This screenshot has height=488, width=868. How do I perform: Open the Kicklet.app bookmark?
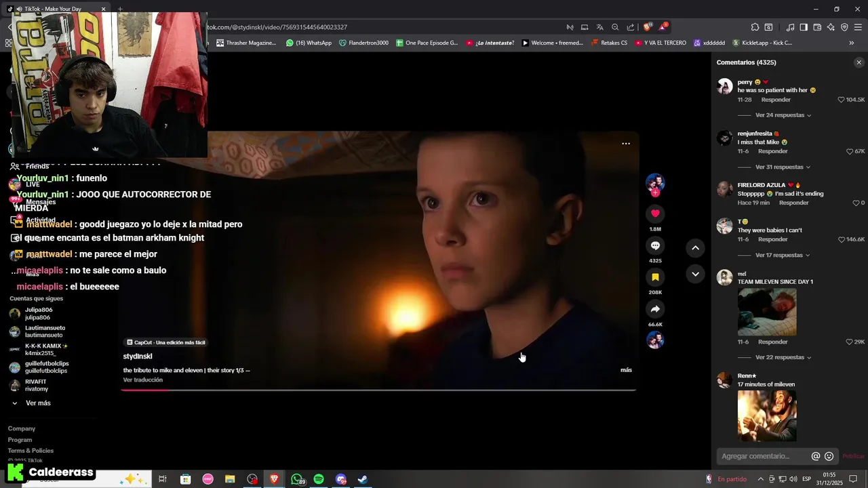762,43
